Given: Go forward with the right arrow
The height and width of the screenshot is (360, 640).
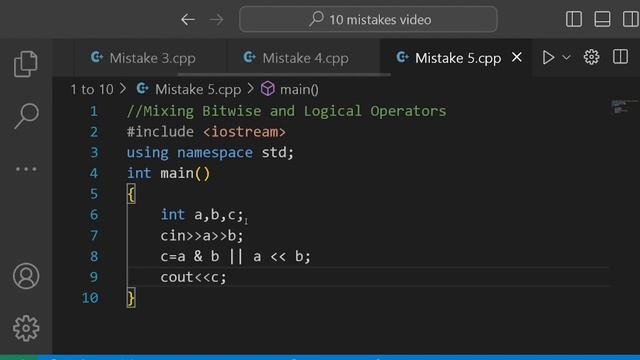Looking at the screenshot, I should point(216,19).
